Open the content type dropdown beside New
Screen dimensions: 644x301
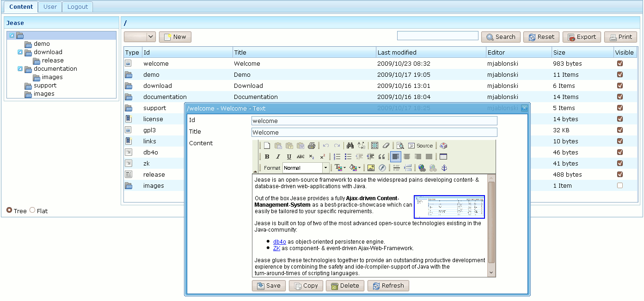(x=151, y=37)
